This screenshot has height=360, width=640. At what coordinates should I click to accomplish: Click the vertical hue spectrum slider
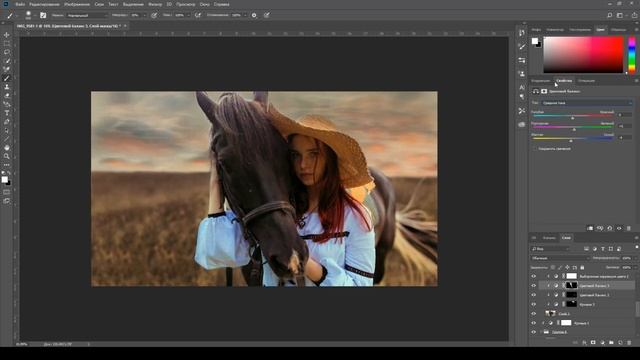632,55
